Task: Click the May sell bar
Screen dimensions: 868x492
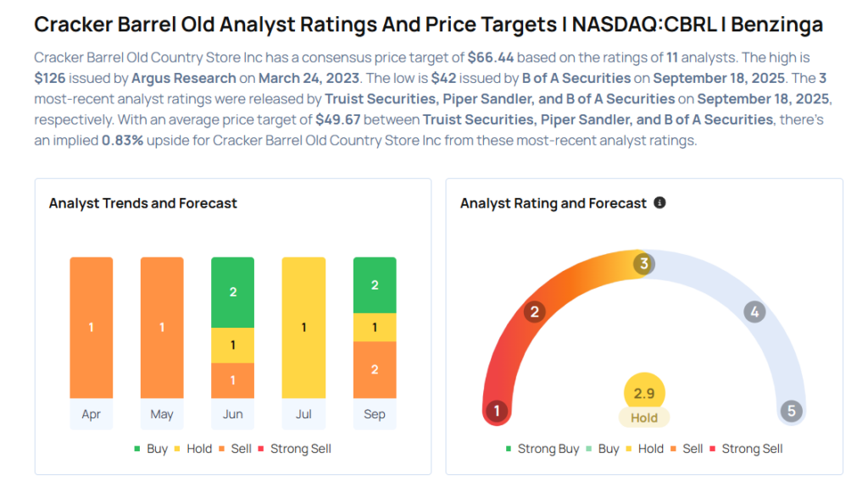Action: point(162,327)
